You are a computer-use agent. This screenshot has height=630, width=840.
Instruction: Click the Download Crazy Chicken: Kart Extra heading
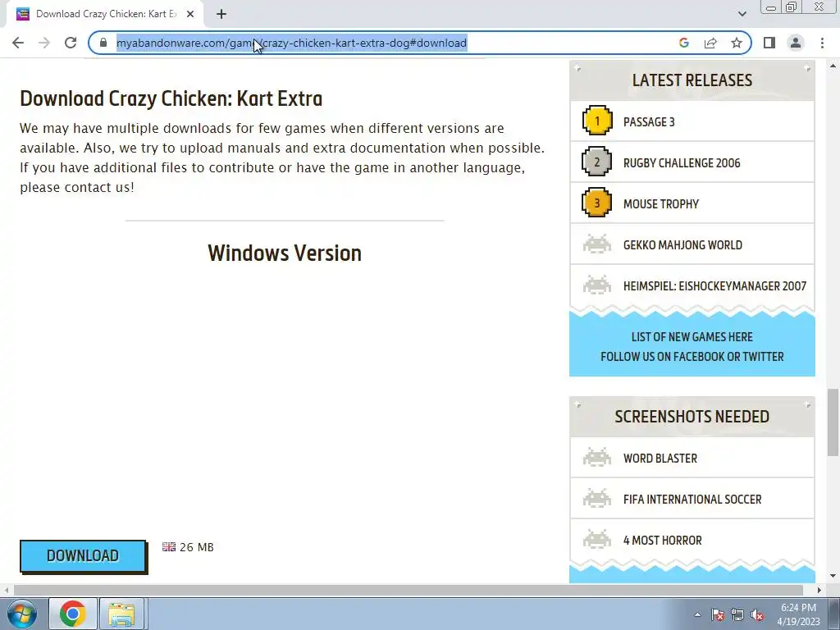coord(171,98)
